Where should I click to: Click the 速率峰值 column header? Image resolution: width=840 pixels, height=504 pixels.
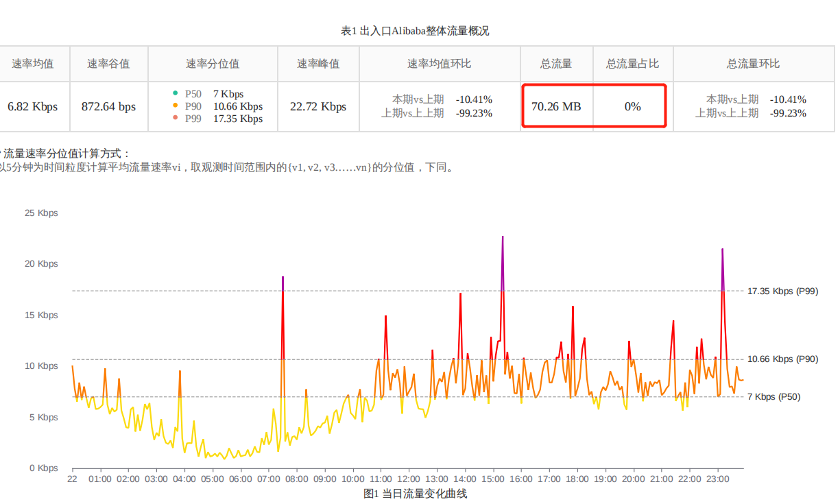318,64
